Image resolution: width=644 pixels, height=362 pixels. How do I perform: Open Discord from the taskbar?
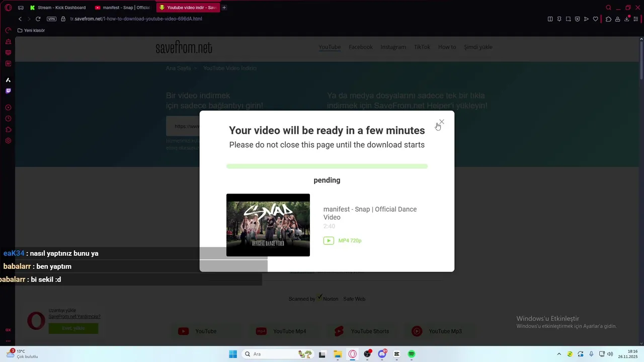382,354
